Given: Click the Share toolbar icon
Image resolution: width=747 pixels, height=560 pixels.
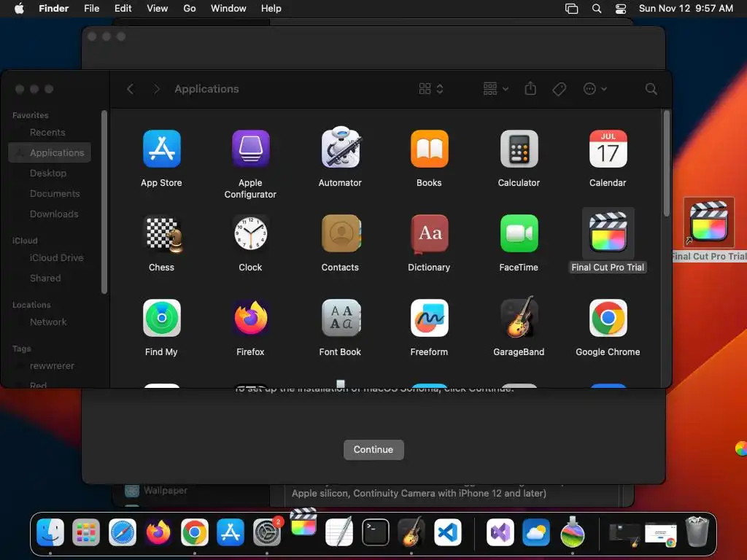Looking at the screenshot, I should coord(530,88).
